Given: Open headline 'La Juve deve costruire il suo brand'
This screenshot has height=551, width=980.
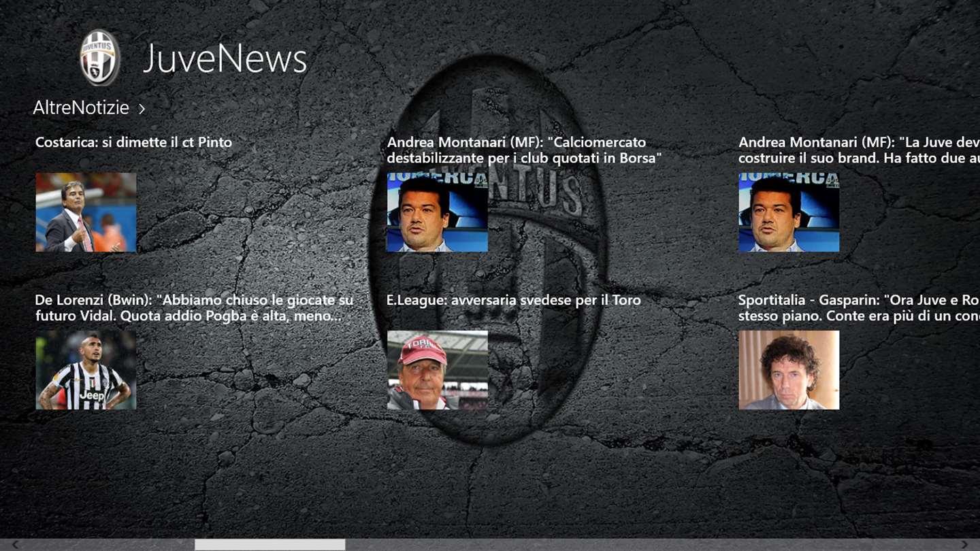Looking at the screenshot, I should point(859,150).
